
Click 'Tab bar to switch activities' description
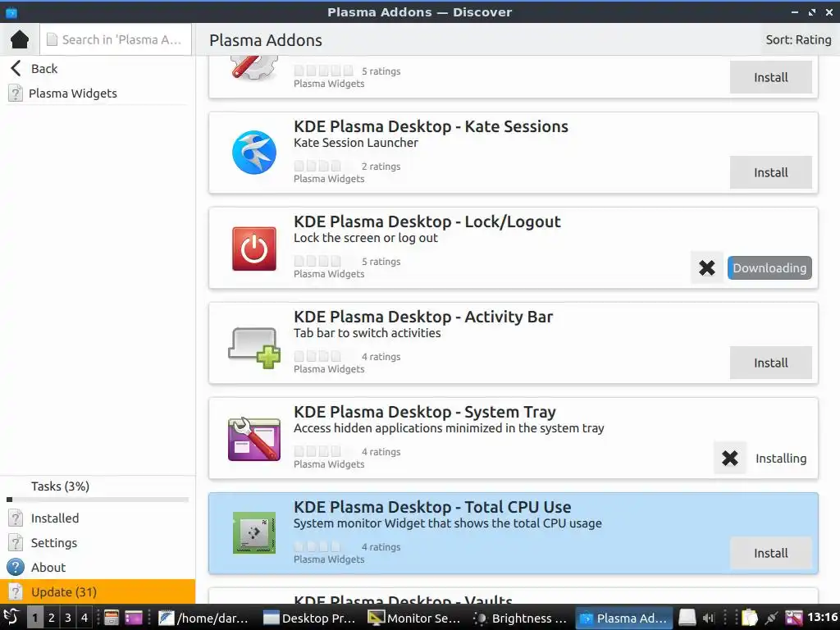[367, 333]
